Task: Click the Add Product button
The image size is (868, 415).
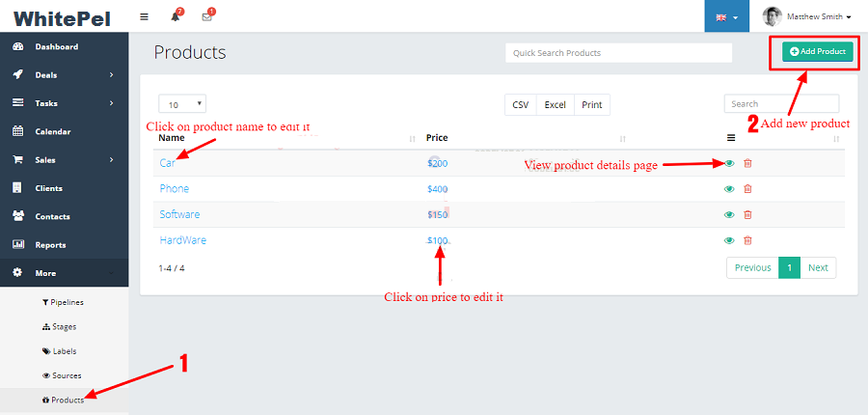Action: click(818, 51)
